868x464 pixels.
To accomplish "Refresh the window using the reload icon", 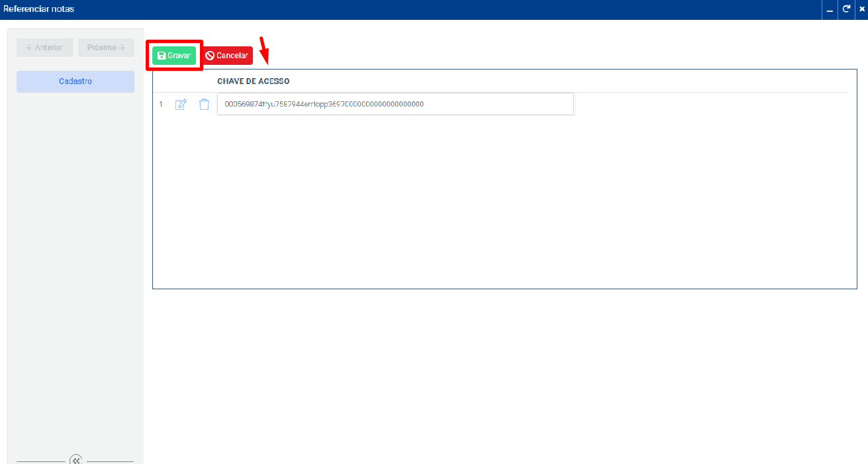I will 846,9.
